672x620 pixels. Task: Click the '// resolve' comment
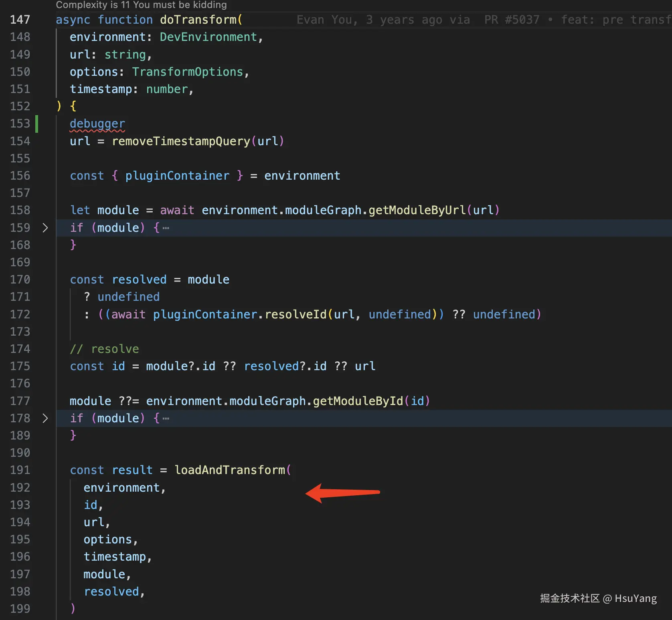point(104,349)
